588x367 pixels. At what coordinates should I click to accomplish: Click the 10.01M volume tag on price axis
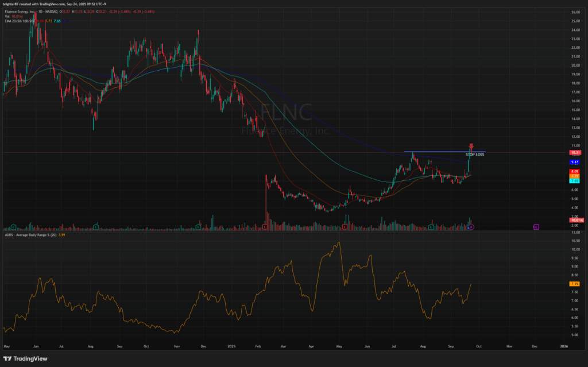[x=577, y=221]
